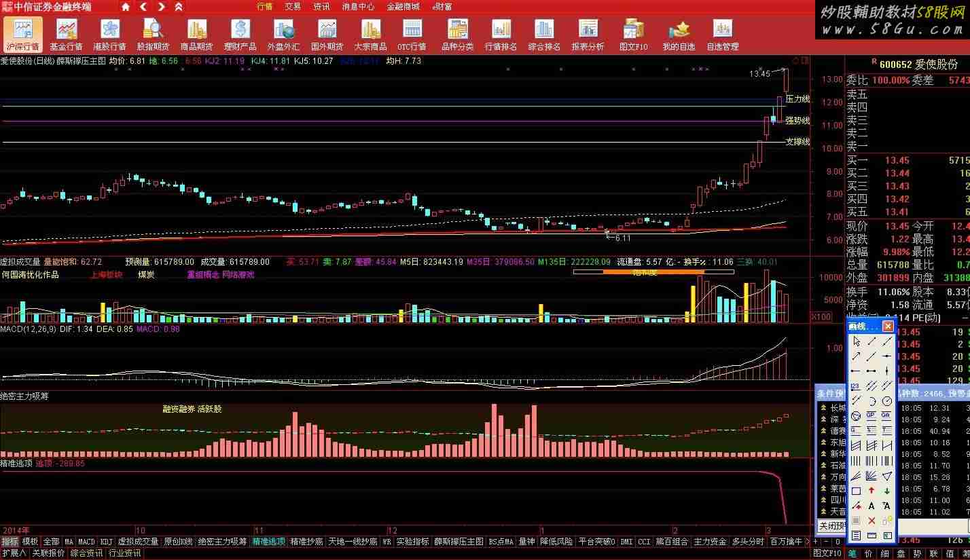
Task: Open the 图文F10 toolbar icon
Action: pos(633,35)
